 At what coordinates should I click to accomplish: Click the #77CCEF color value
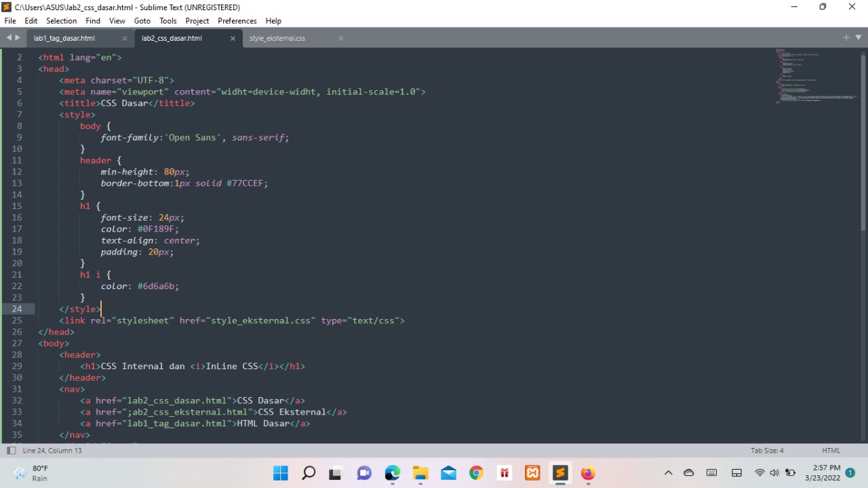247,183
